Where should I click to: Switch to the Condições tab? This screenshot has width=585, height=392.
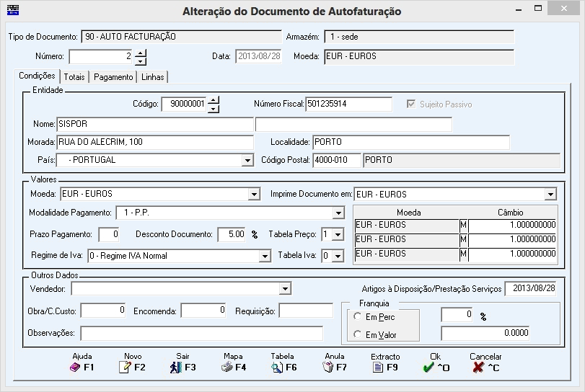tap(37, 76)
